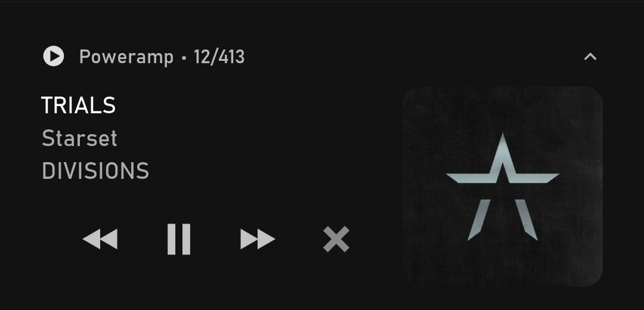Toggle playback using the double-bar pause icon
Image resolution: width=644 pixels, height=310 pixels.
pos(179,239)
